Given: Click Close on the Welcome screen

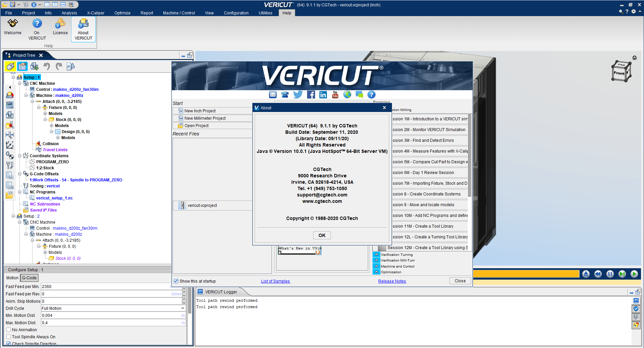Looking at the screenshot, I should 460,281.
